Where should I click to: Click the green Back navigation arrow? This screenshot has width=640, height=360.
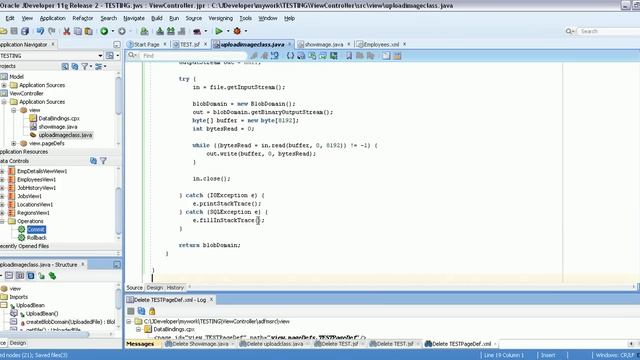(104, 31)
